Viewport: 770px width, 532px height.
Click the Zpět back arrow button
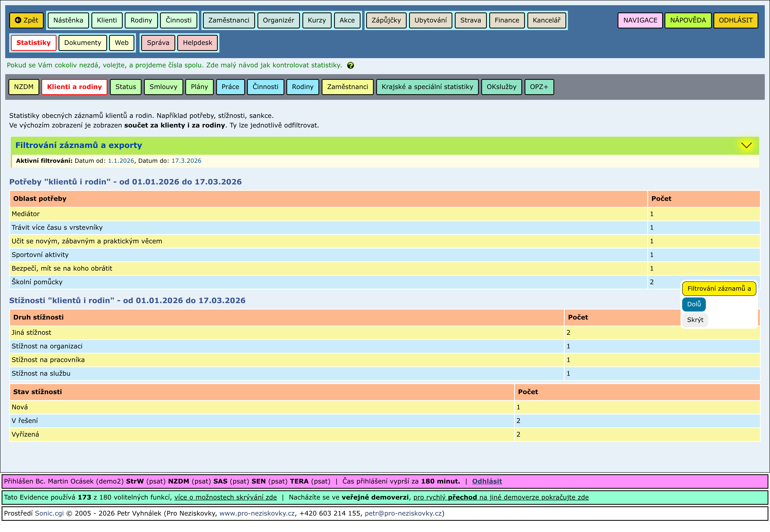click(27, 20)
